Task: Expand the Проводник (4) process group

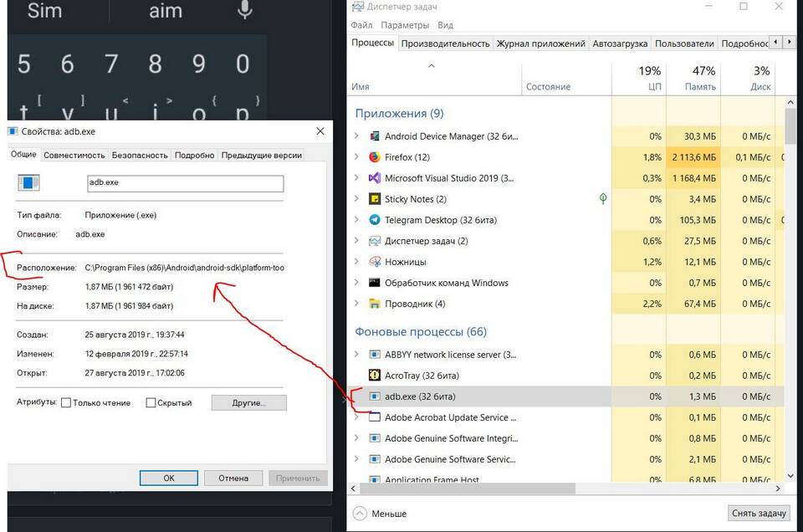Action: (356, 304)
